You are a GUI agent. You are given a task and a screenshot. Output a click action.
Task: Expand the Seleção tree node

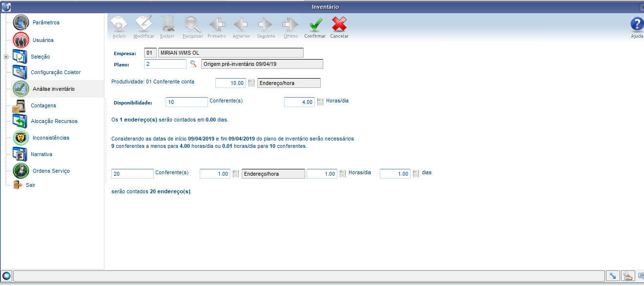pyautogui.click(x=6, y=57)
